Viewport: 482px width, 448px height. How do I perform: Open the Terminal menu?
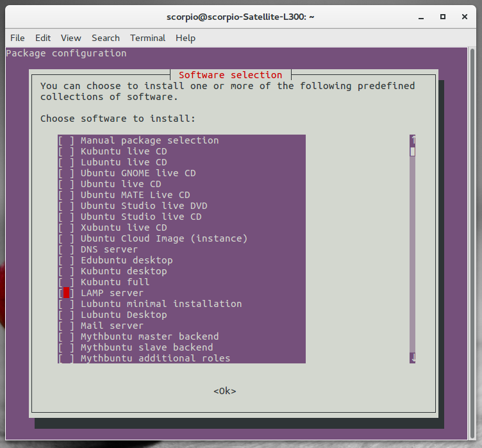[x=147, y=38]
